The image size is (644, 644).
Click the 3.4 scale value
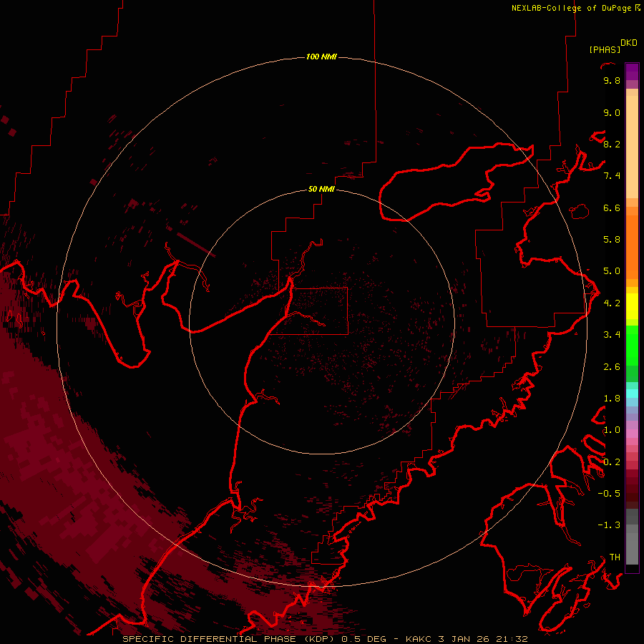(x=612, y=335)
